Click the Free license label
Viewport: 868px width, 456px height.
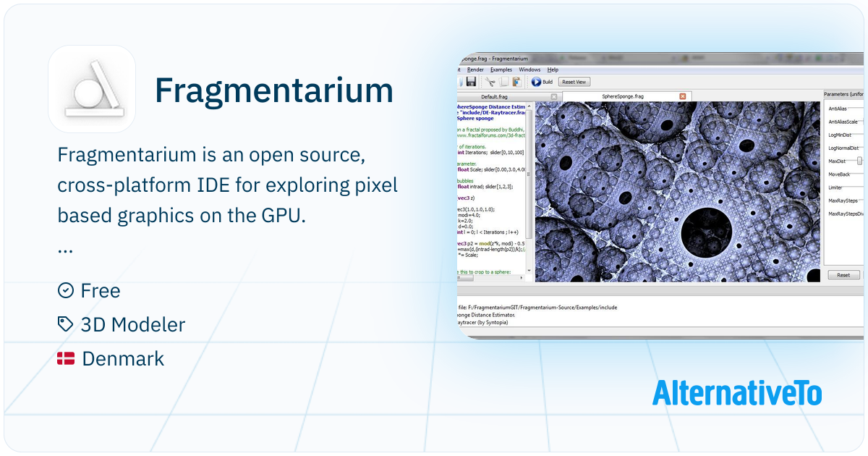(x=101, y=291)
